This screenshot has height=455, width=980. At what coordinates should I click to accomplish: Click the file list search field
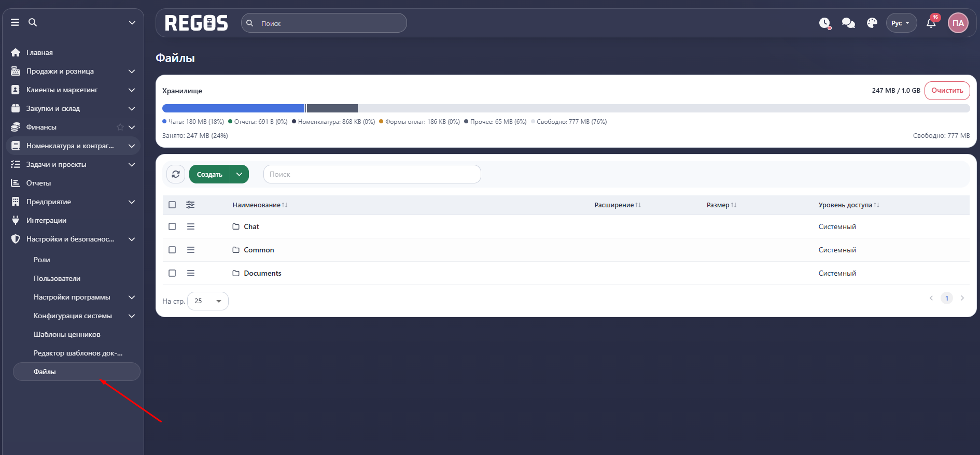(x=372, y=174)
